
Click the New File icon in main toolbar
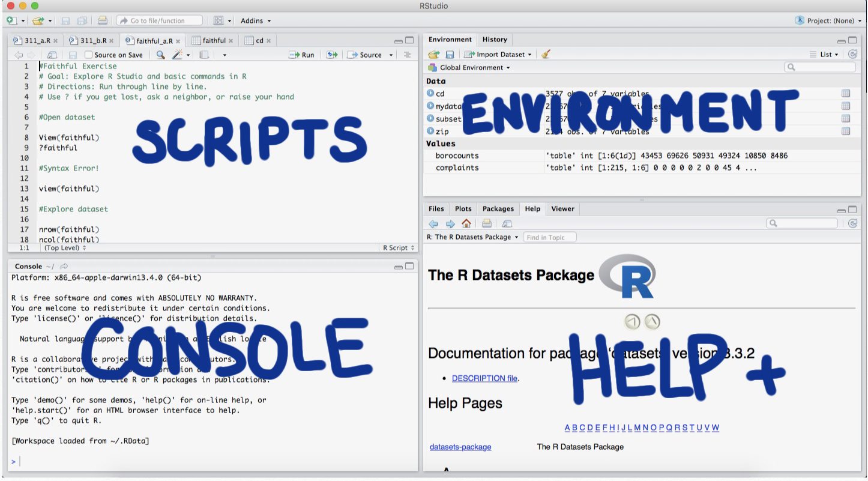pos(11,20)
